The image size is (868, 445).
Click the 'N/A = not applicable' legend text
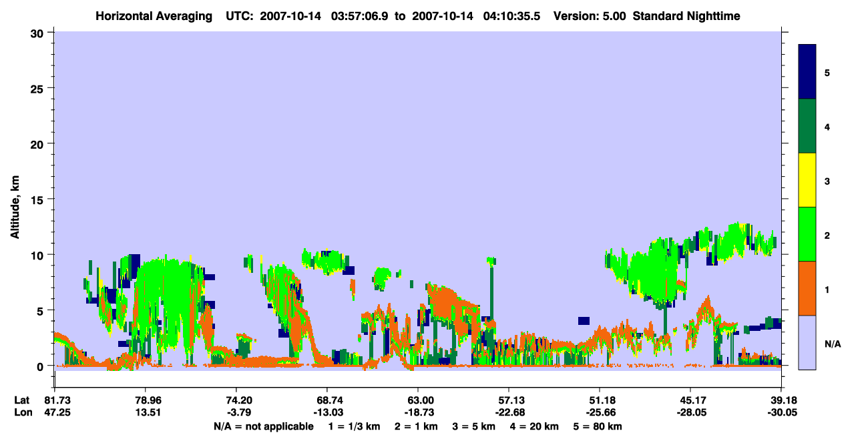(264, 426)
